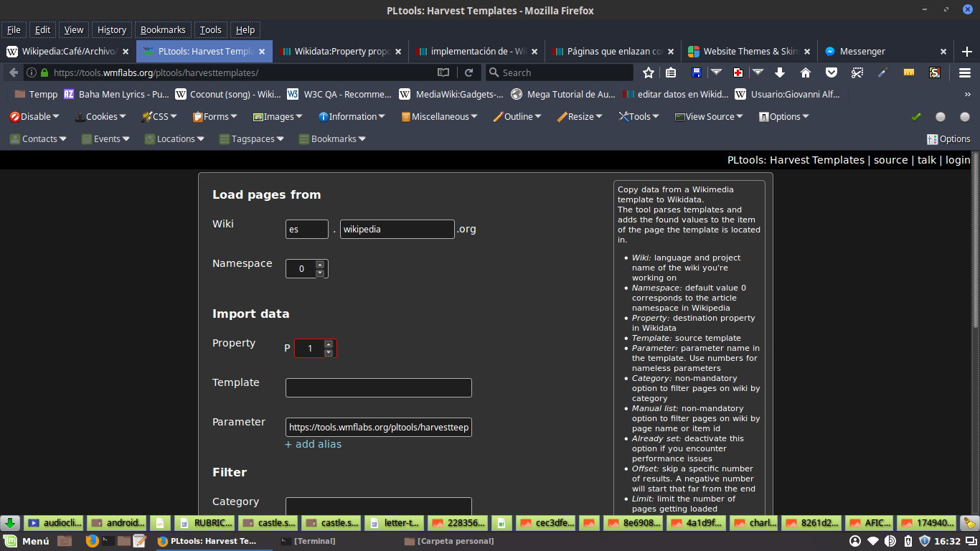This screenshot has width=980, height=551.
Task: Click the network Wi-Fi tray icon
Action: click(872, 541)
